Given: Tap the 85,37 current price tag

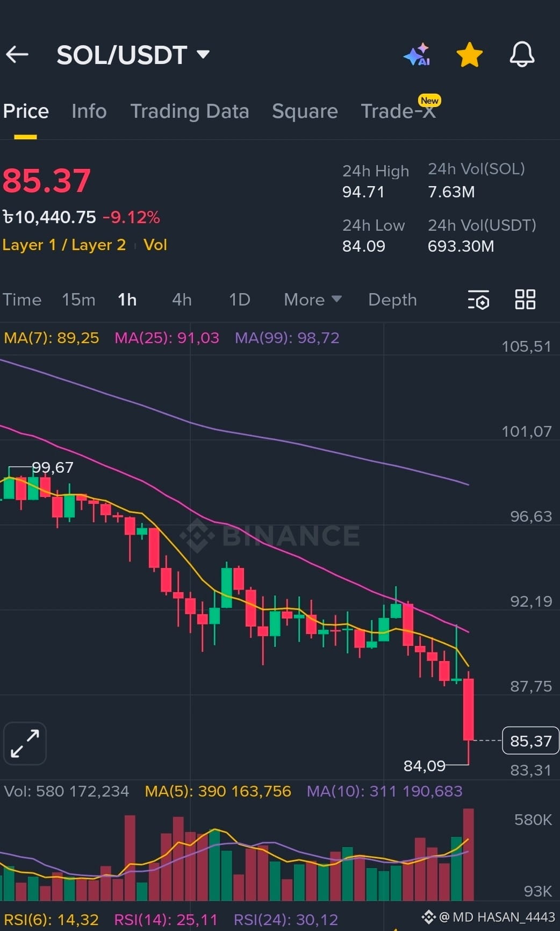Looking at the screenshot, I should (x=530, y=741).
